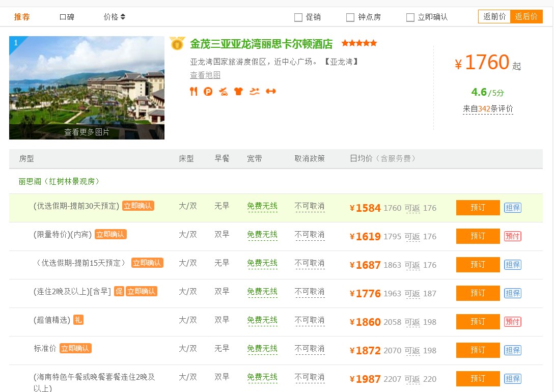Expand 不可取消 policy on the ¥1584 row
Image resolution: width=554 pixels, height=392 pixels.
pyautogui.click(x=310, y=207)
